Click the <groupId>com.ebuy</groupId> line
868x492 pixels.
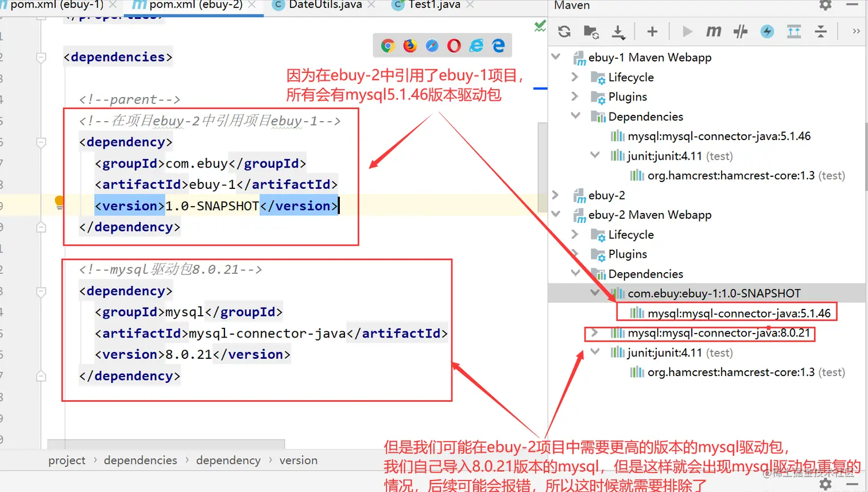coord(200,163)
